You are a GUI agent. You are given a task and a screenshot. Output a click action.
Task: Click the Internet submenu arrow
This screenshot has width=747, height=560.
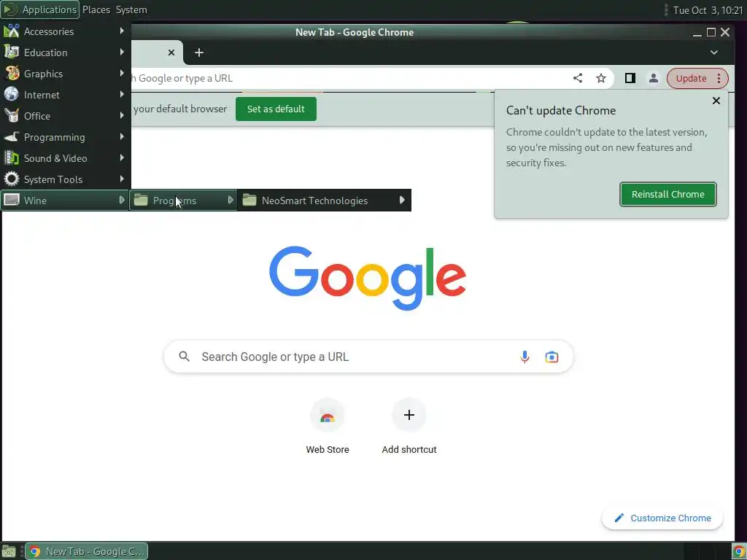(122, 94)
